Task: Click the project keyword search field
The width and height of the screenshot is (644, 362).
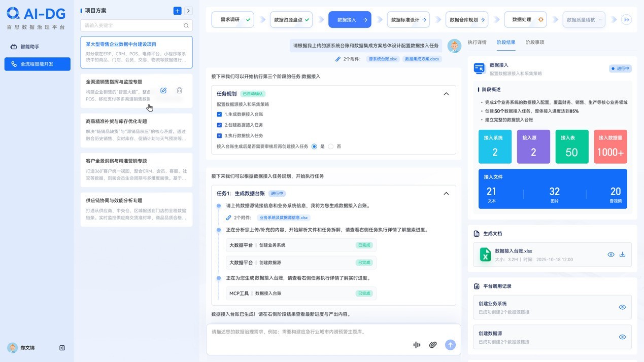Action: point(132,25)
